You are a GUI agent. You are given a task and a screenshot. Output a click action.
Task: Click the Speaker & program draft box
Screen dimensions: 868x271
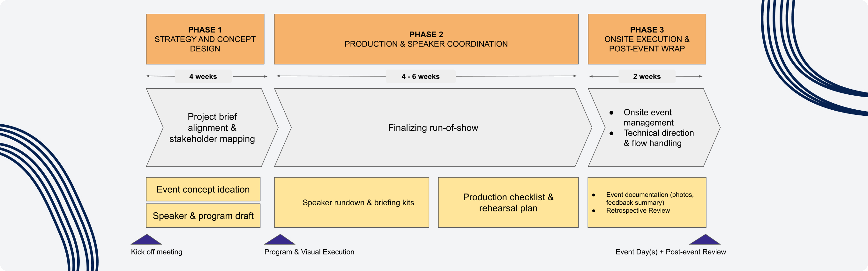coord(203,216)
